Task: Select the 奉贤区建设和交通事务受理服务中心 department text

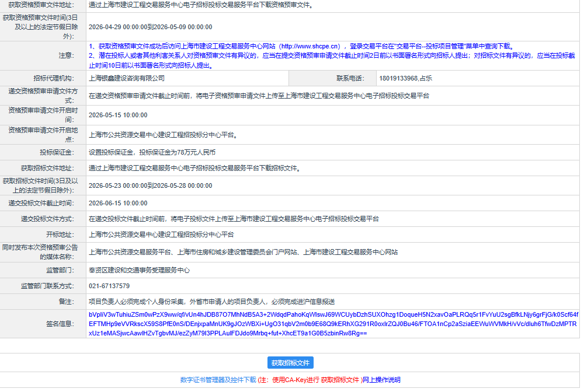Action: (x=139, y=271)
